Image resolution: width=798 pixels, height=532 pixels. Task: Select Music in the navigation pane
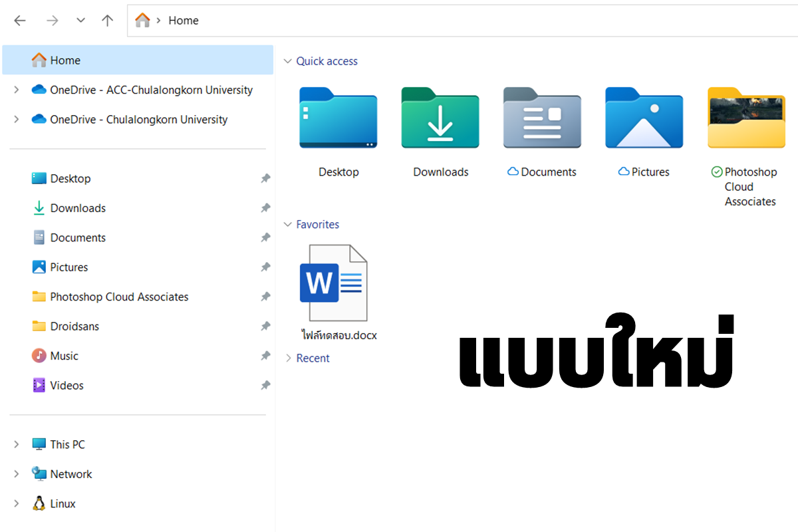click(x=64, y=356)
